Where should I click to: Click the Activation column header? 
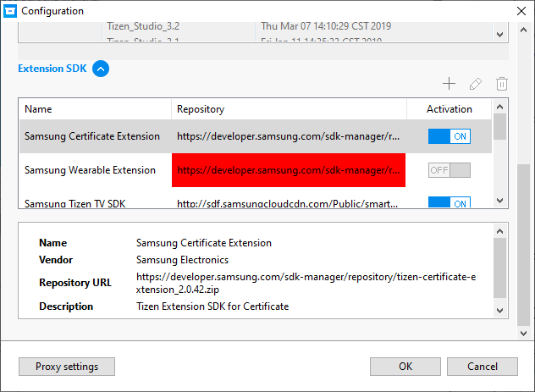coord(449,109)
